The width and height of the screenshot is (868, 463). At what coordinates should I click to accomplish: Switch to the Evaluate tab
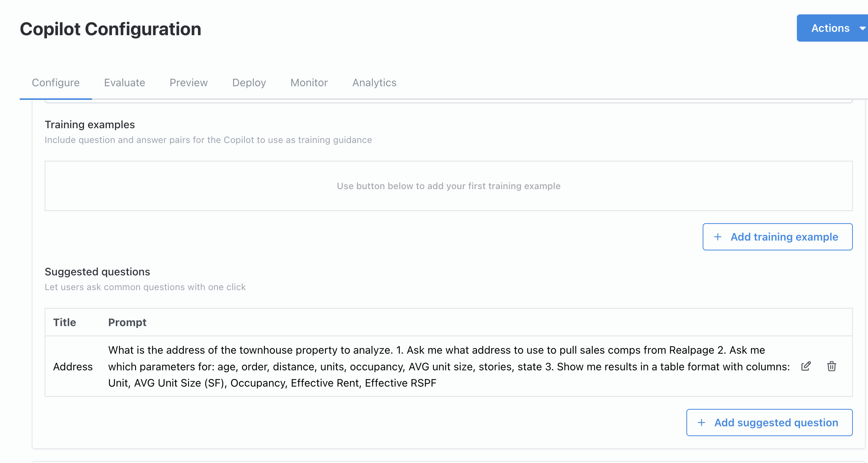[124, 82]
